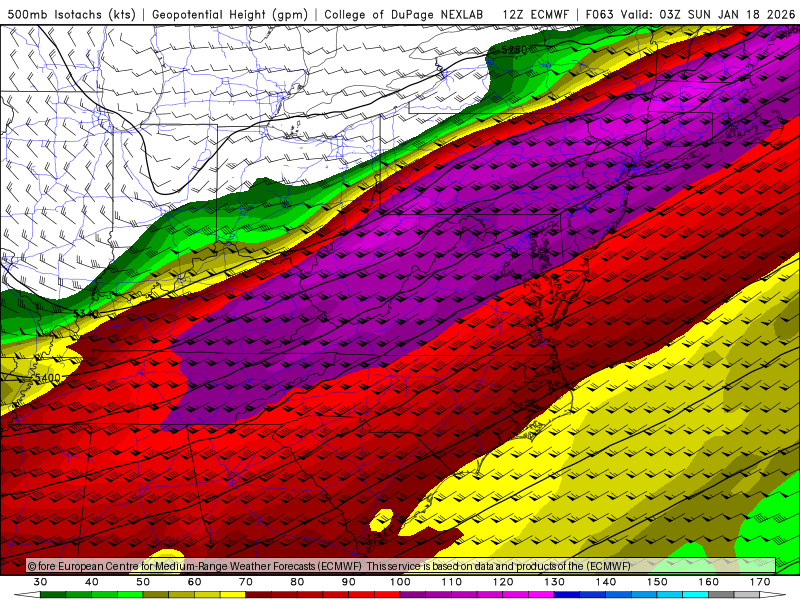The width and height of the screenshot is (800, 600).
Task: Click the '500mb Isotachs (kts)' title text
Action: tap(72, 15)
